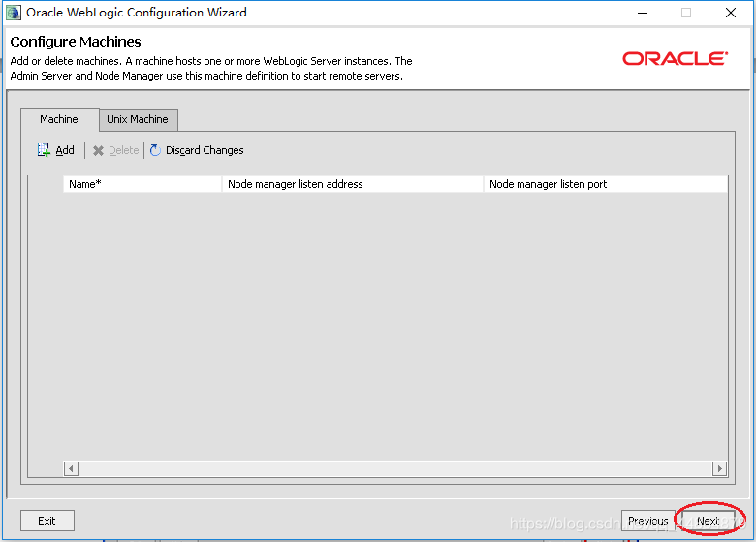The width and height of the screenshot is (756, 542).
Task: Close the Configuration Wizard window
Action: point(731,13)
